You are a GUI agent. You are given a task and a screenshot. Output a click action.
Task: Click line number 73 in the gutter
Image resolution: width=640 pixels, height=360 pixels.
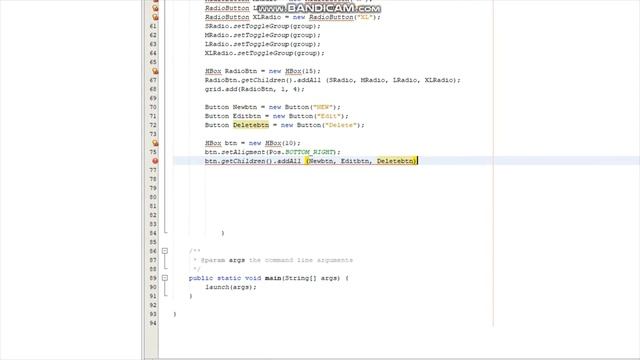153,134
